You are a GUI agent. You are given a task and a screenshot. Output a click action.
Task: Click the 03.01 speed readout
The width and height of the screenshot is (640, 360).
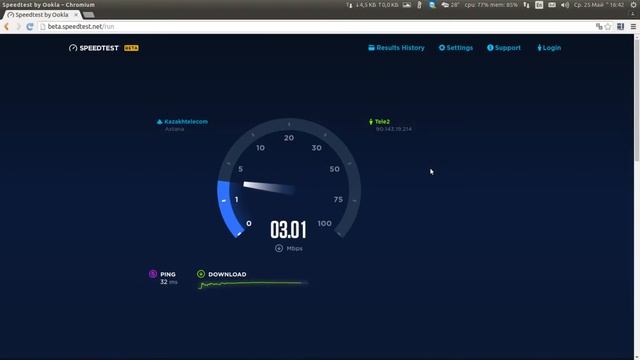pos(289,230)
